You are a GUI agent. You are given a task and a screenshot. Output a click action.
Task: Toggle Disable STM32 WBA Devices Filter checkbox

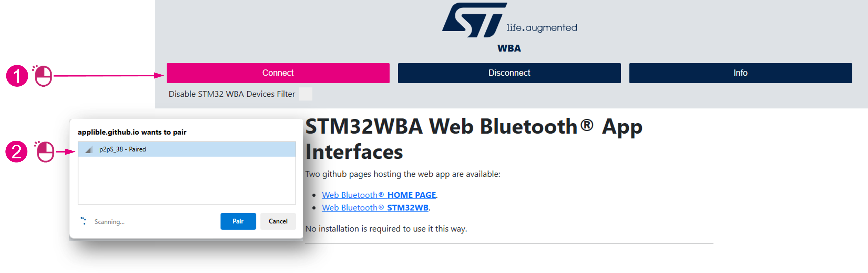(306, 94)
